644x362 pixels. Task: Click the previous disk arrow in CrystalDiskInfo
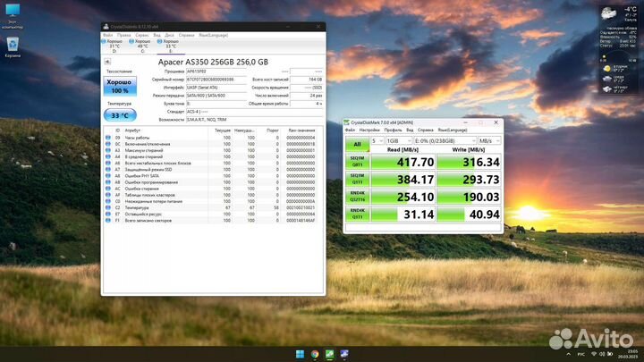pos(107,62)
